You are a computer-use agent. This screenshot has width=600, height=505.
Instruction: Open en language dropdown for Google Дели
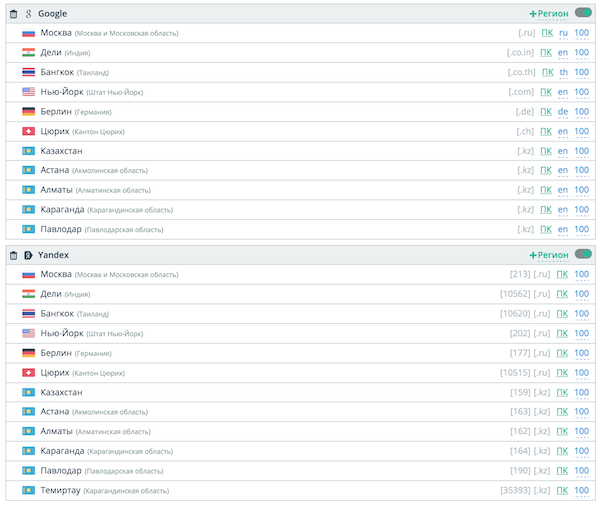563,53
